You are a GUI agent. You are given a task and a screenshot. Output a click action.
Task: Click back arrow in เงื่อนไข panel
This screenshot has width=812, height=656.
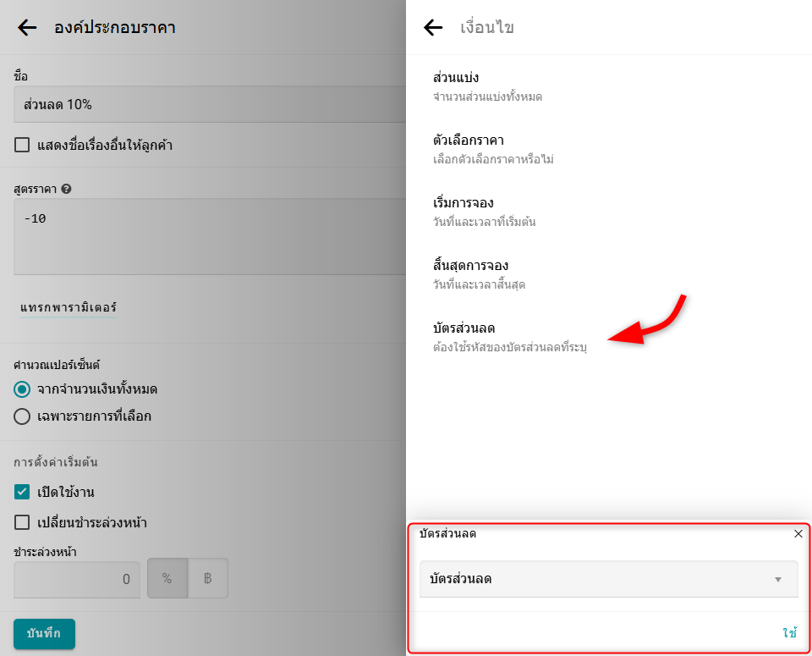[433, 28]
